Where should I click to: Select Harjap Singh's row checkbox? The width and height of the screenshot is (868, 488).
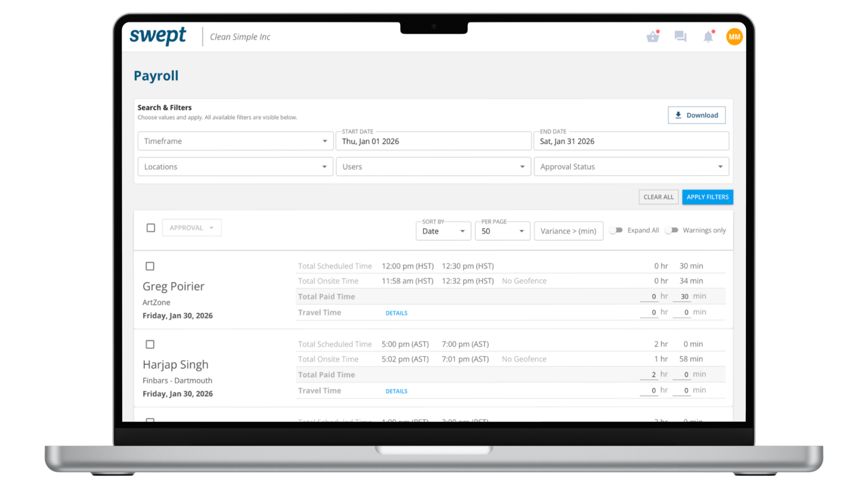(x=150, y=344)
